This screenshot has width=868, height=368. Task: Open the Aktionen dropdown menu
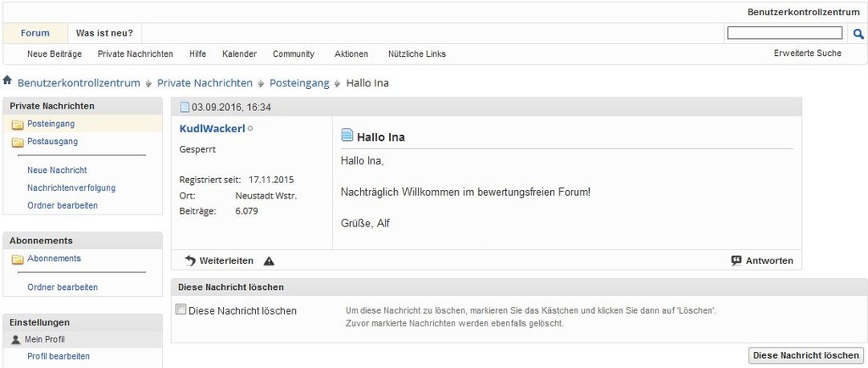coord(351,53)
